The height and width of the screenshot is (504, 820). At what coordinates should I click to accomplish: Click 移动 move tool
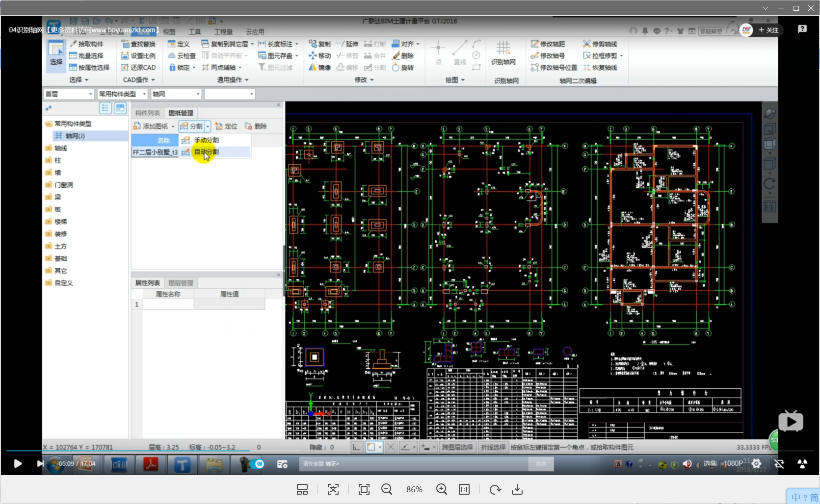point(320,56)
